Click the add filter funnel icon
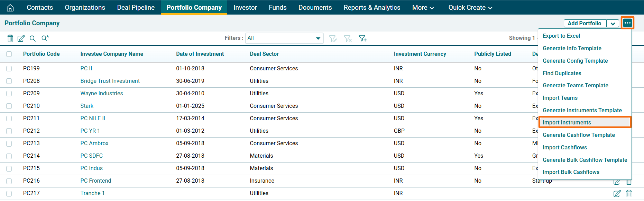This screenshot has width=644, height=201. [362, 38]
